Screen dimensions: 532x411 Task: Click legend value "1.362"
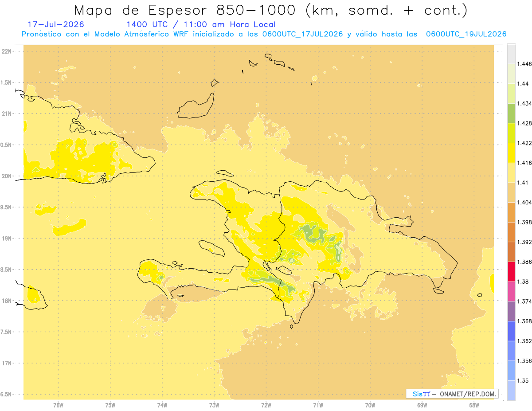[524, 341]
